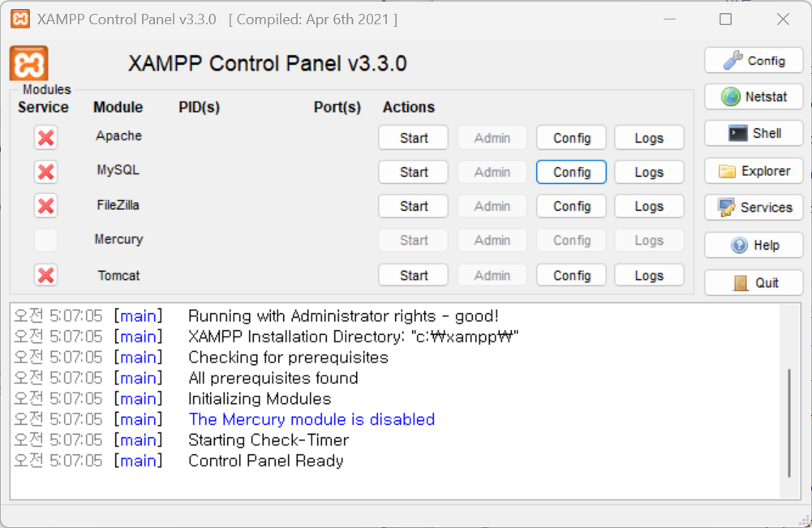Select the 'Initializing Modules' log line
Image resolution: width=812 pixels, height=528 pixels.
click(260, 398)
